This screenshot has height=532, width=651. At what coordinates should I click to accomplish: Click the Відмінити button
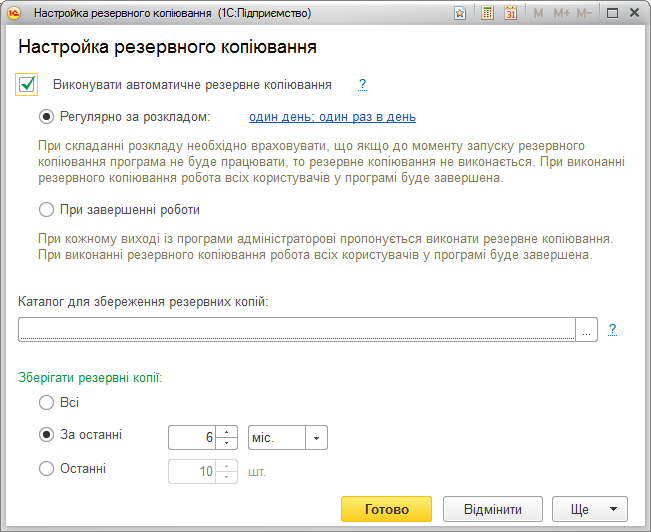(493, 509)
